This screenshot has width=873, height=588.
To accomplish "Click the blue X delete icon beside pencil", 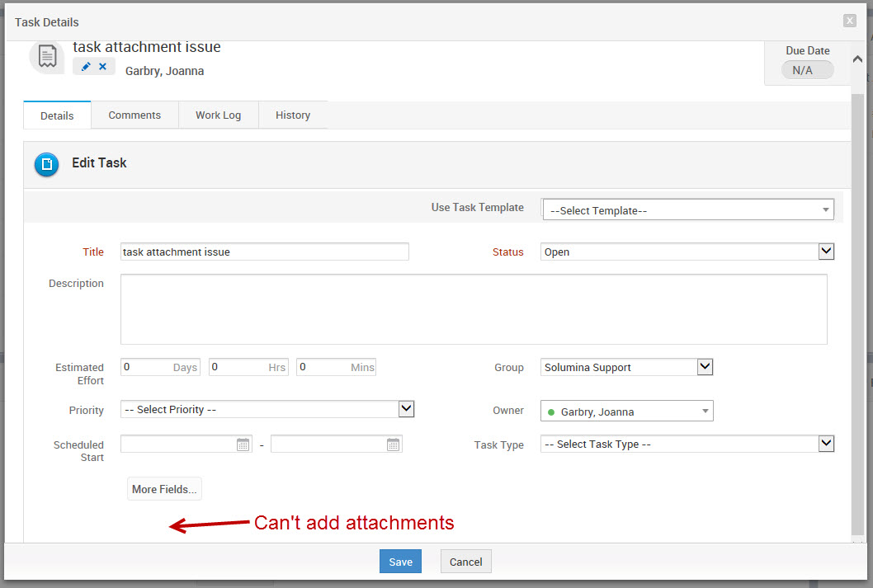I will click(x=102, y=67).
